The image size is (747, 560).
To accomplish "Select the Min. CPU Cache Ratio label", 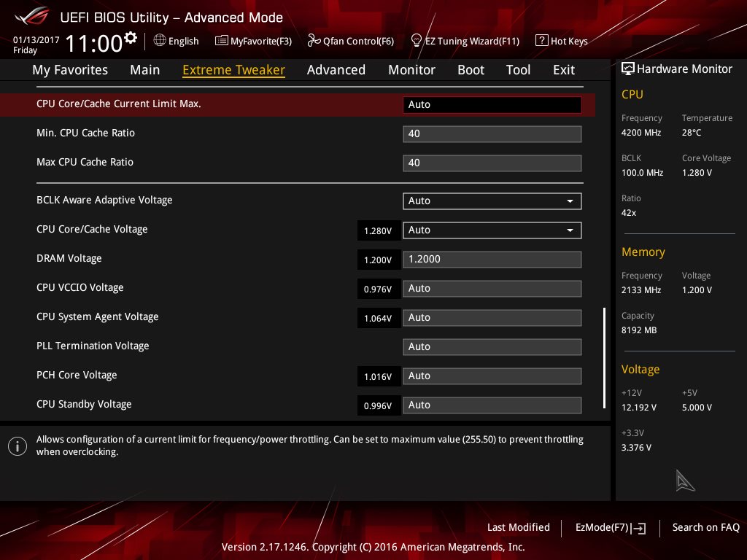I will (86, 133).
